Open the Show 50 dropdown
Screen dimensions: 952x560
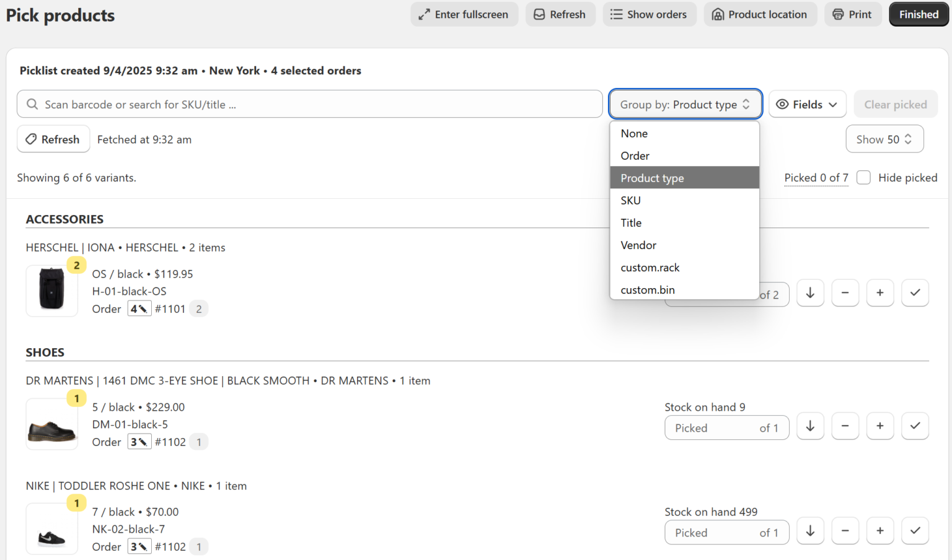(x=884, y=139)
